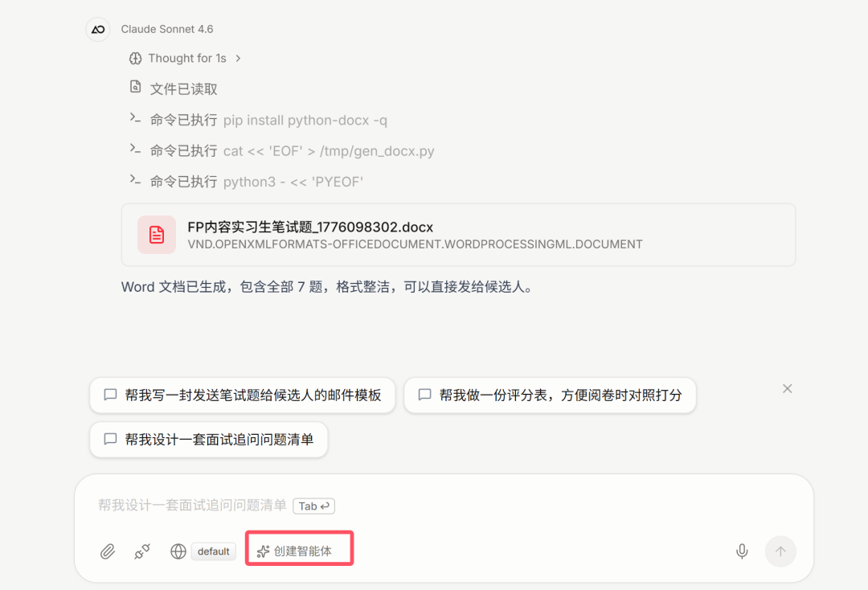Click the Claude Sonnet 4.6 avatar logo
This screenshot has height=590, width=868.
tap(98, 29)
